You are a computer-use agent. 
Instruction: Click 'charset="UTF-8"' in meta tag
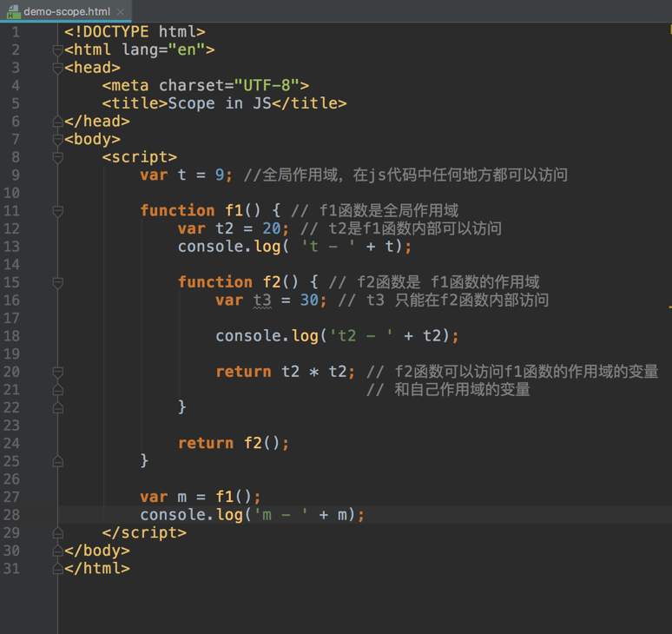229,85
